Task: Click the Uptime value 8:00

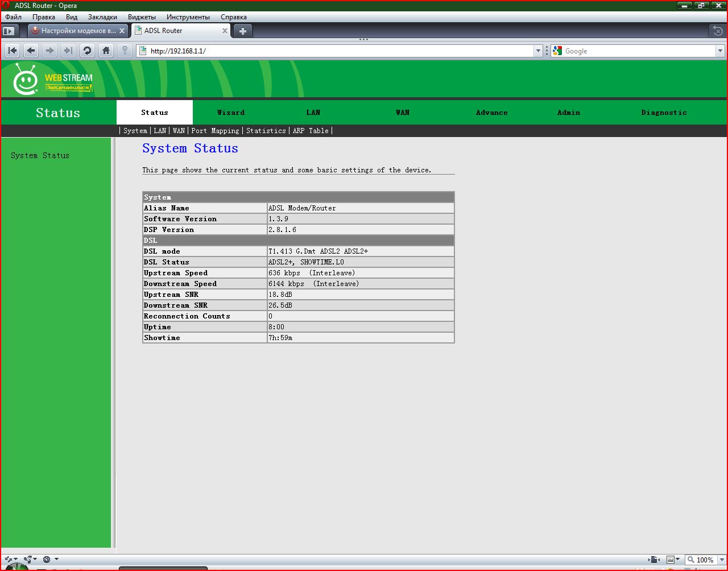Action: point(276,327)
